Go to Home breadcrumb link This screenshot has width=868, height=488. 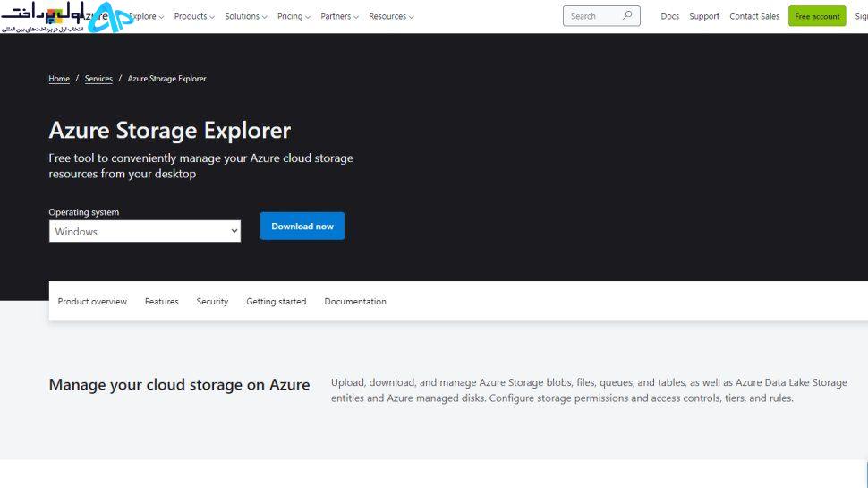pyautogui.click(x=59, y=79)
